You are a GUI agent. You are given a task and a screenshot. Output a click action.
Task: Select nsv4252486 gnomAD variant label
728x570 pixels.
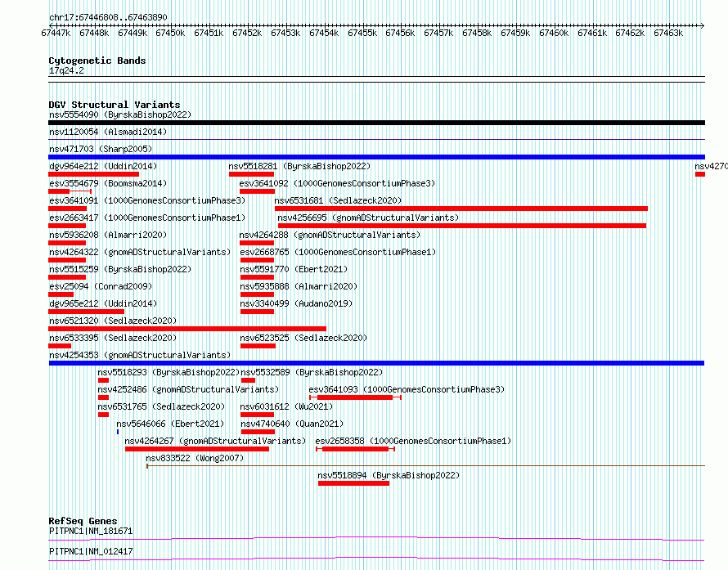[188, 389]
